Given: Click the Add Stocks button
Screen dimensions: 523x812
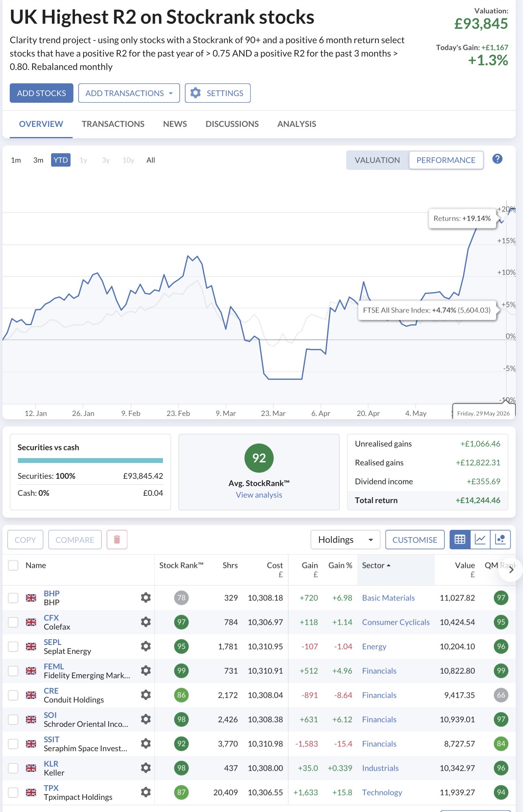Looking at the screenshot, I should [x=41, y=93].
